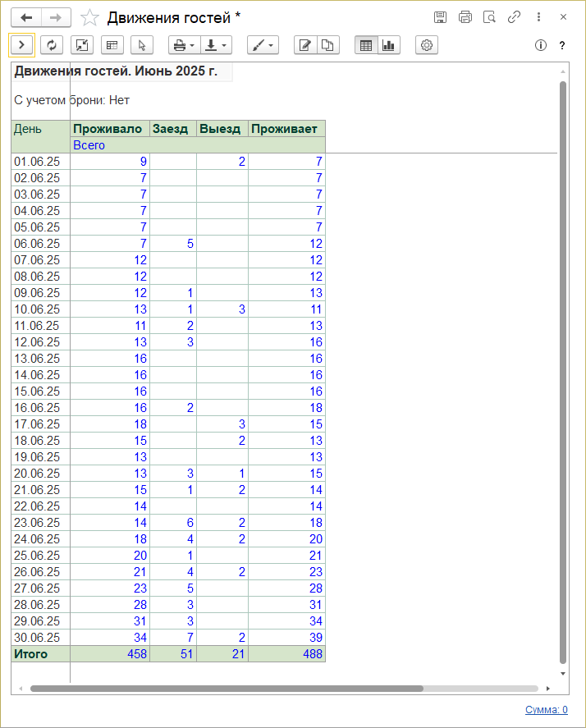Select the 01.06.25 date cell

click(x=40, y=162)
